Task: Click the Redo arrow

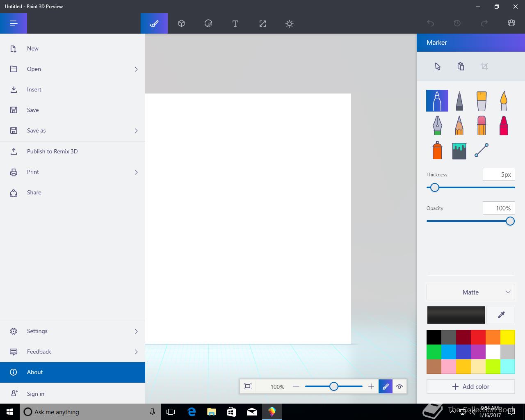Action: (484, 23)
